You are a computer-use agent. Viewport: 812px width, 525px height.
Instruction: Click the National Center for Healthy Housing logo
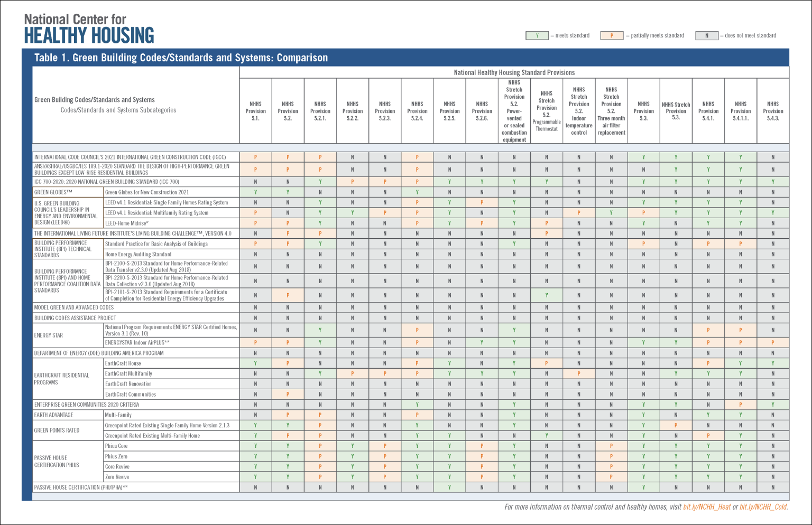coord(89,29)
